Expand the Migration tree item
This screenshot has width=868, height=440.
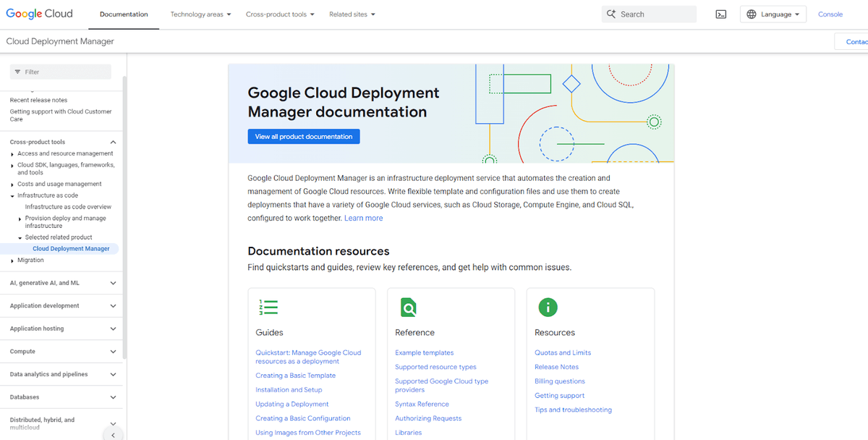point(12,261)
